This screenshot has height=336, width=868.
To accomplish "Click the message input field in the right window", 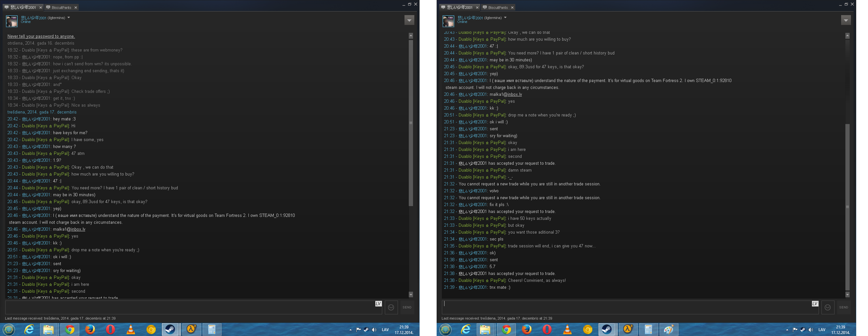I will (627, 307).
